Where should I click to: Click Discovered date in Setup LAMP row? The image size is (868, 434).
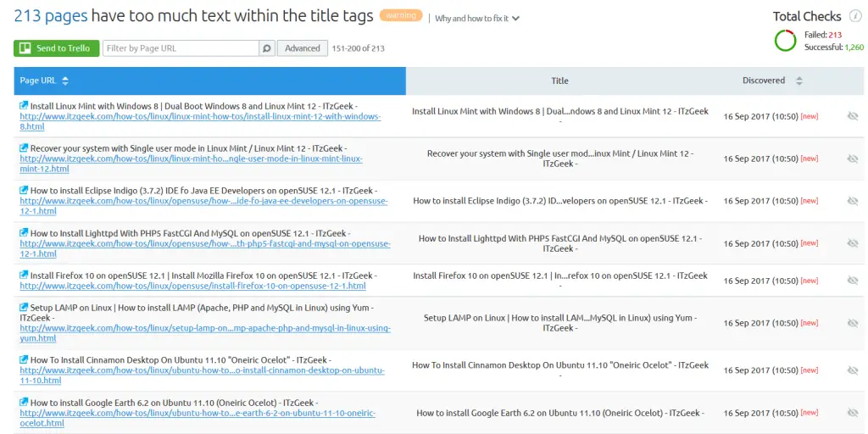(760, 323)
